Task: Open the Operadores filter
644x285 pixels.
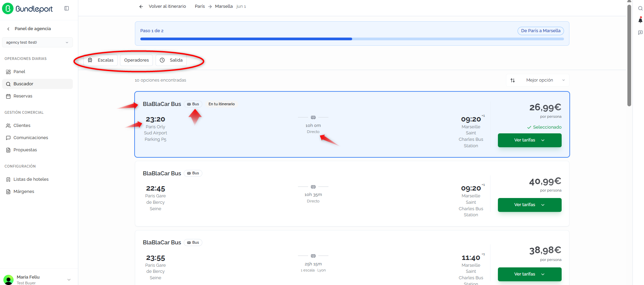Action: point(136,60)
